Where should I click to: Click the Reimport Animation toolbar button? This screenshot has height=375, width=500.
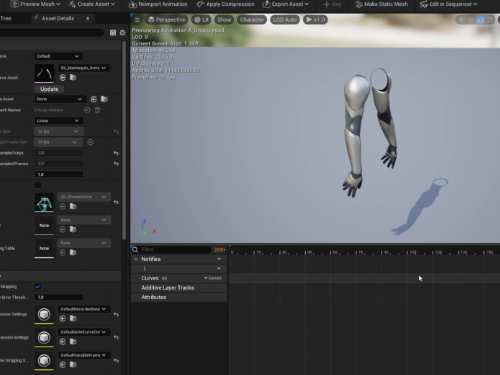(158, 4)
